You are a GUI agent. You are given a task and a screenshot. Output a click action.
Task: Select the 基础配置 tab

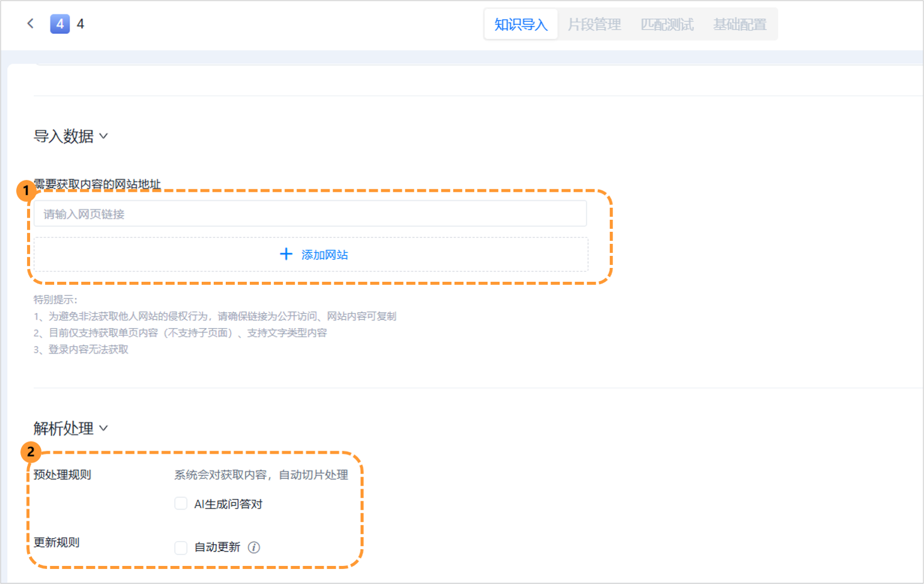[740, 25]
